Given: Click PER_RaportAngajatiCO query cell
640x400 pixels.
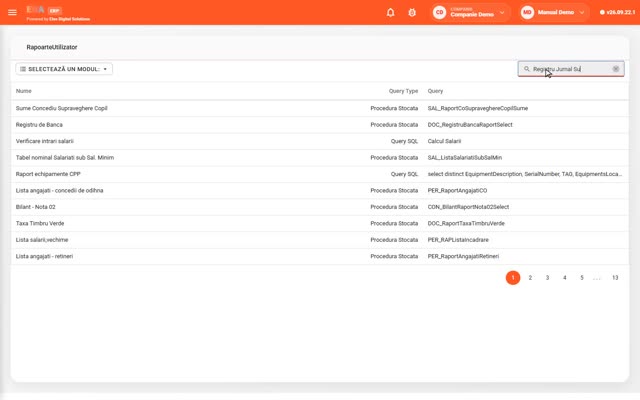Looking at the screenshot, I should 458,190.
